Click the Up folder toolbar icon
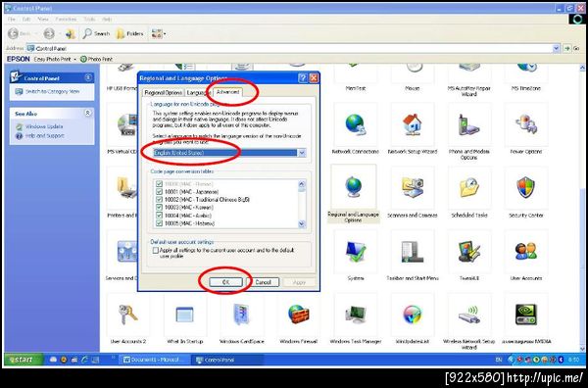The height and width of the screenshot is (388, 588). click(x=71, y=33)
